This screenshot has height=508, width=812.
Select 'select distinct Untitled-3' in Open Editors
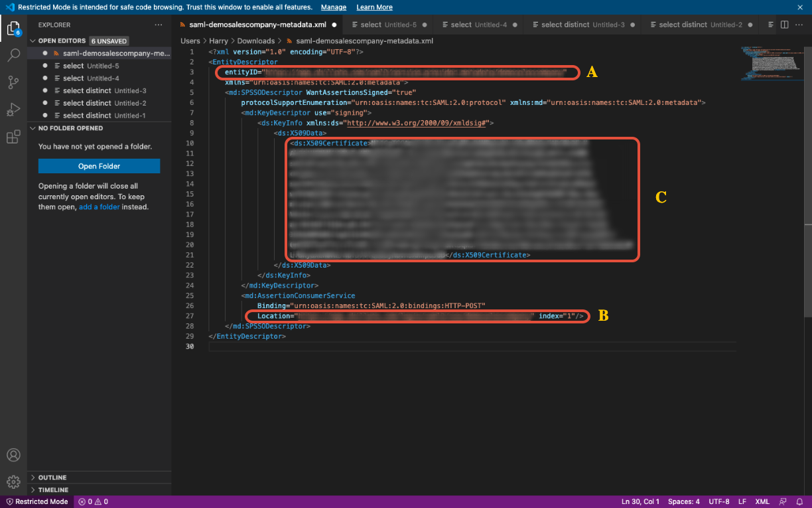[x=100, y=90]
